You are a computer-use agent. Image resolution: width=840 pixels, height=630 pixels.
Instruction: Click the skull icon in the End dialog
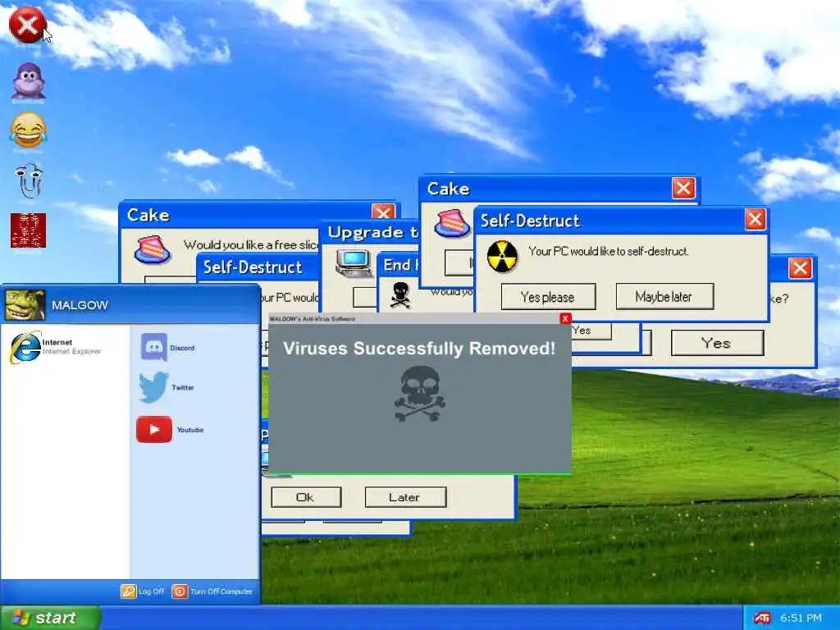pyautogui.click(x=399, y=295)
